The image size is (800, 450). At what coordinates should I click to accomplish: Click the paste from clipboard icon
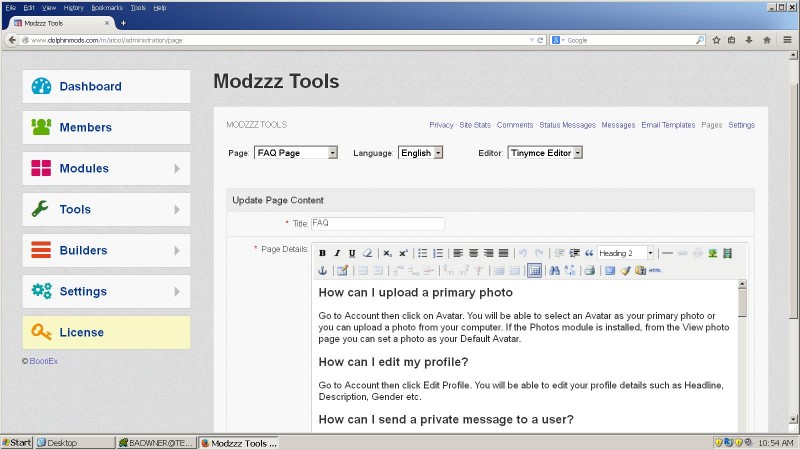[640, 270]
